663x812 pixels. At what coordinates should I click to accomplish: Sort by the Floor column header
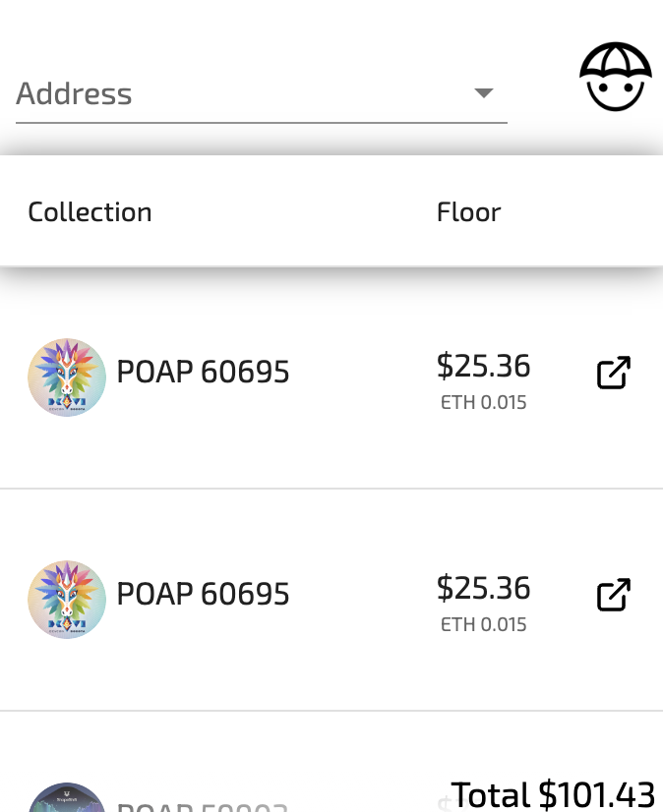click(468, 212)
